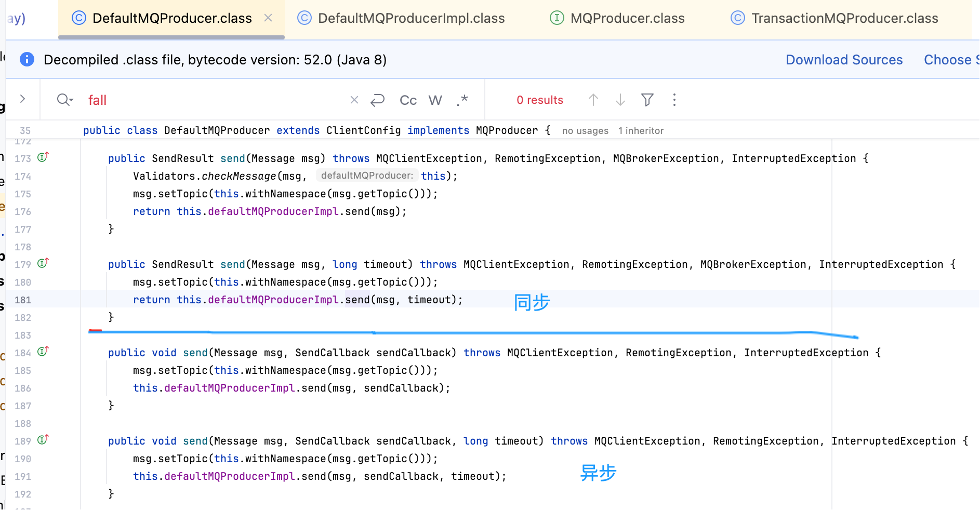Click 'ClientConfig' in the class declaration
The image size is (980, 510).
click(x=364, y=130)
